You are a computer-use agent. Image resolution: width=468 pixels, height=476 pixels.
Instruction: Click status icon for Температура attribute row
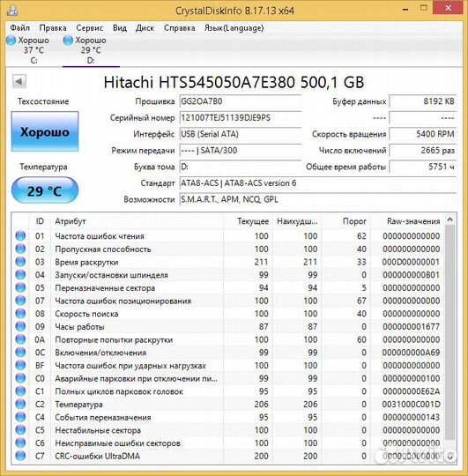click(20, 405)
